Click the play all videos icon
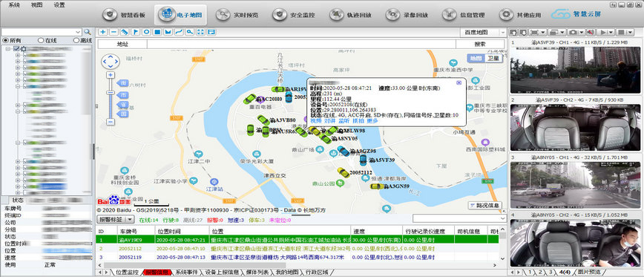The image size is (644, 277). (603, 32)
